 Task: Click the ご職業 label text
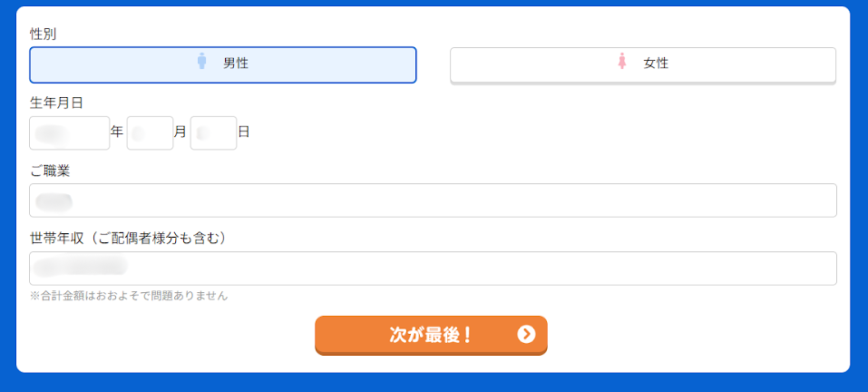[50, 171]
